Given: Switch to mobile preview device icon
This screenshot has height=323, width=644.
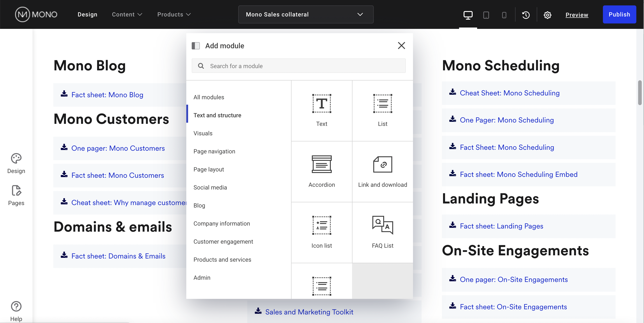Looking at the screenshot, I should coord(504,15).
